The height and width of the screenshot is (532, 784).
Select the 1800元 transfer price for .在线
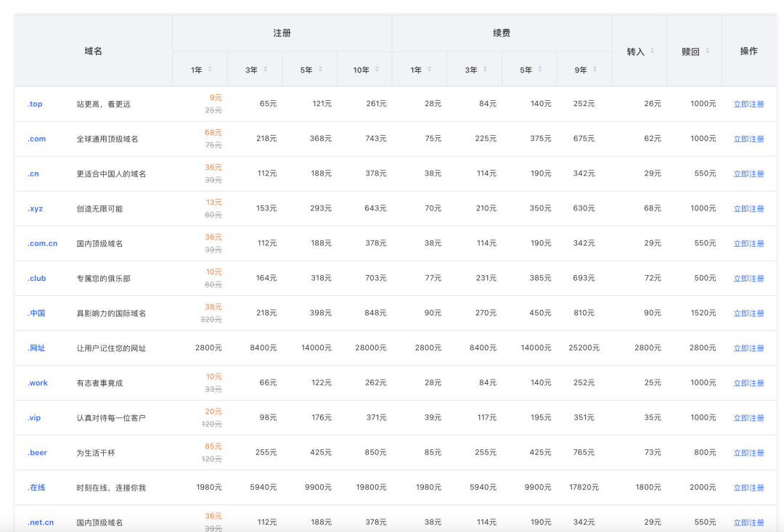coord(648,487)
